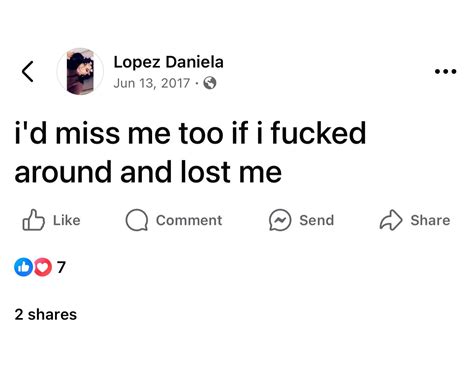Click the thumbs-up Like icon
The height and width of the screenshot is (366, 474).
point(33,220)
